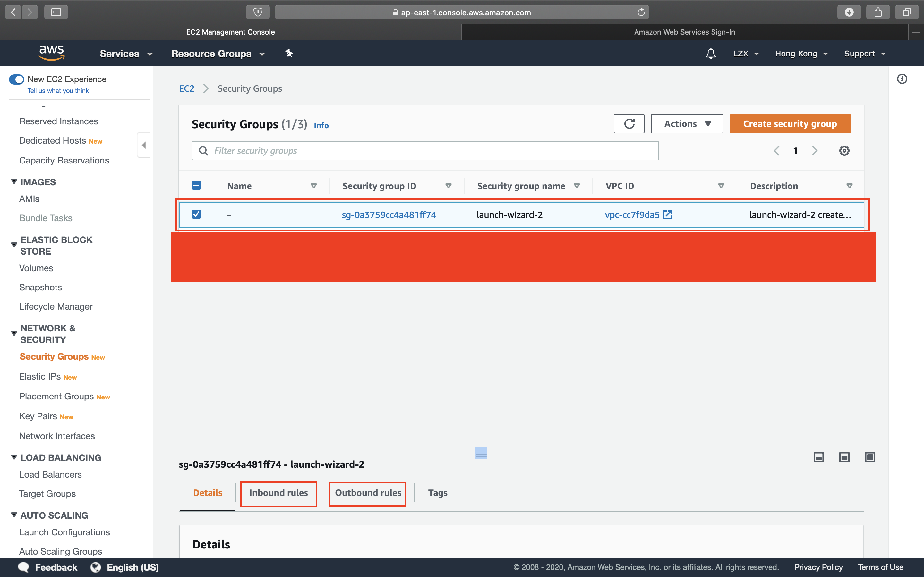The width and height of the screenshot is (924, 577).
Task: Click Create security group button
Action: (x=790, y=124)
